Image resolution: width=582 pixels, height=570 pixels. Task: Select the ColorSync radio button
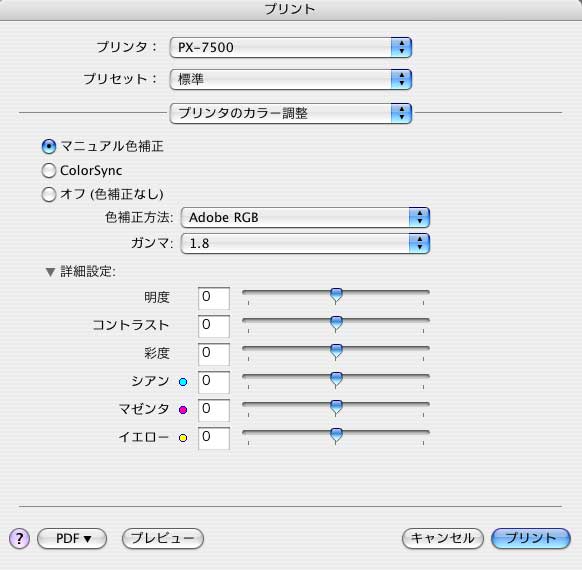[x=49, y=171]
